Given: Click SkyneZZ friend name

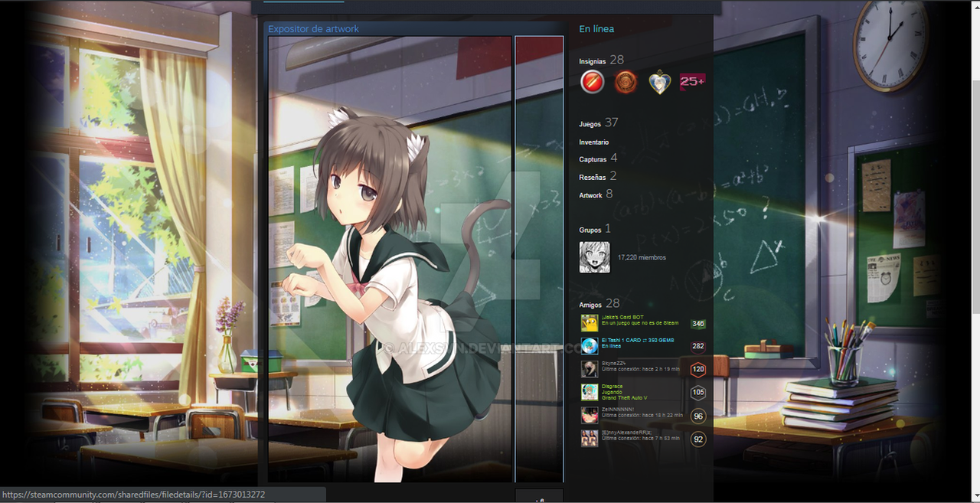Looking at the screenshot, I should 615,363.
